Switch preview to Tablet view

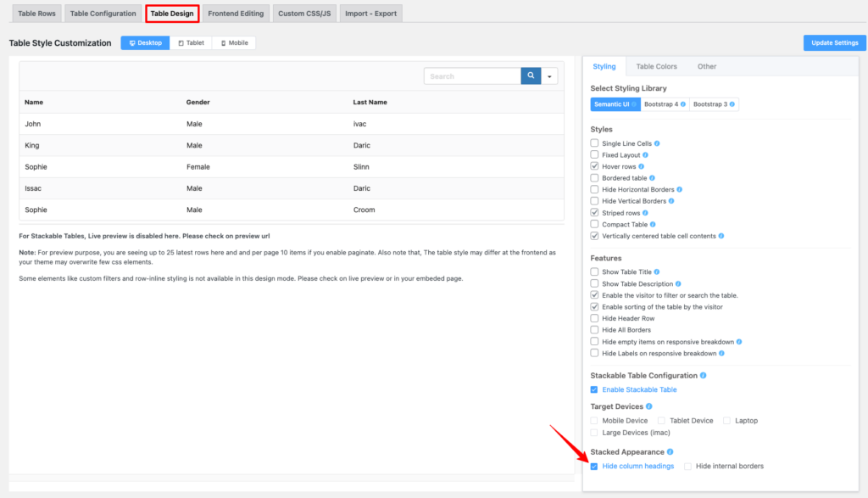[191, 42]
